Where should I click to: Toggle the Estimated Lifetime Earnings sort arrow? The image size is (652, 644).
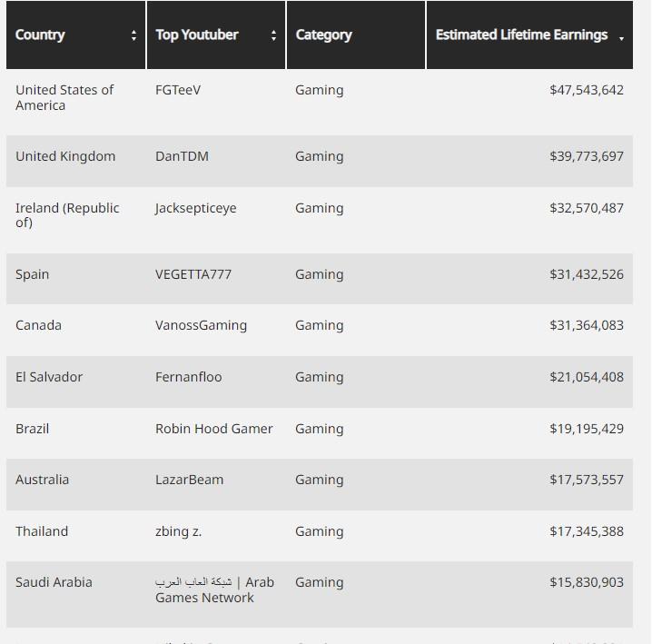point(621,39)
